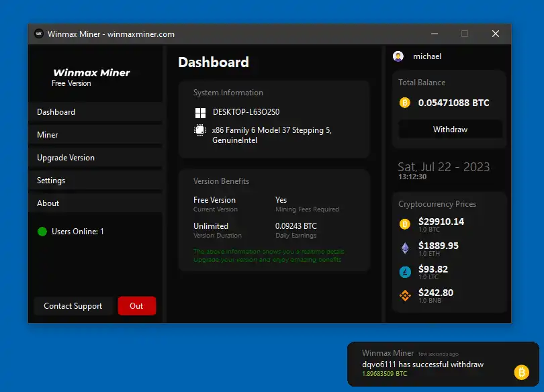Click the michael user avatar icon
544x392 pixels.
pyautogui.click(x=398, y=56)
